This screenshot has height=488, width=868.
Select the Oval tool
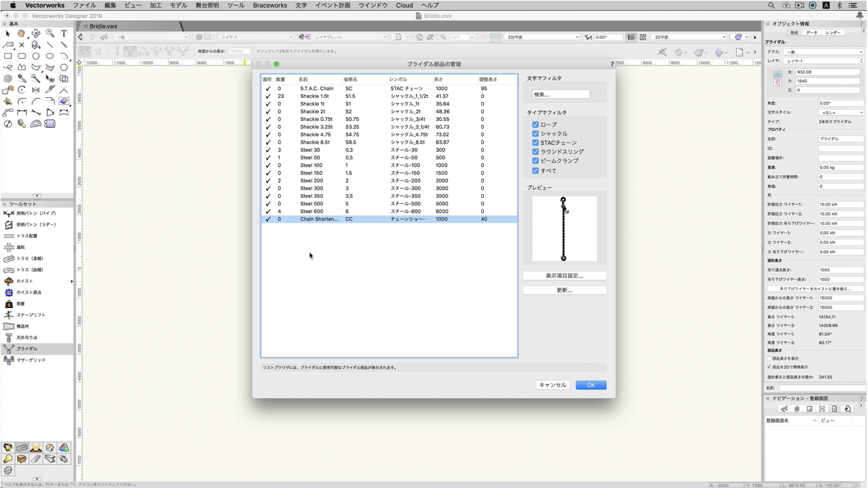tap(50, 56)
